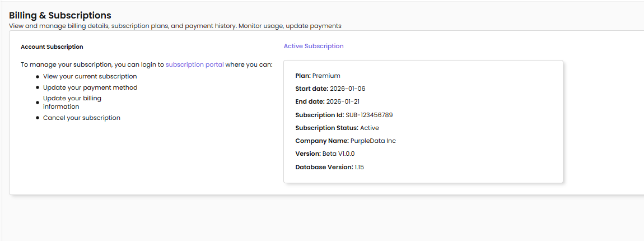Click the Billing & Subscriptions page title

pos(60,16)
